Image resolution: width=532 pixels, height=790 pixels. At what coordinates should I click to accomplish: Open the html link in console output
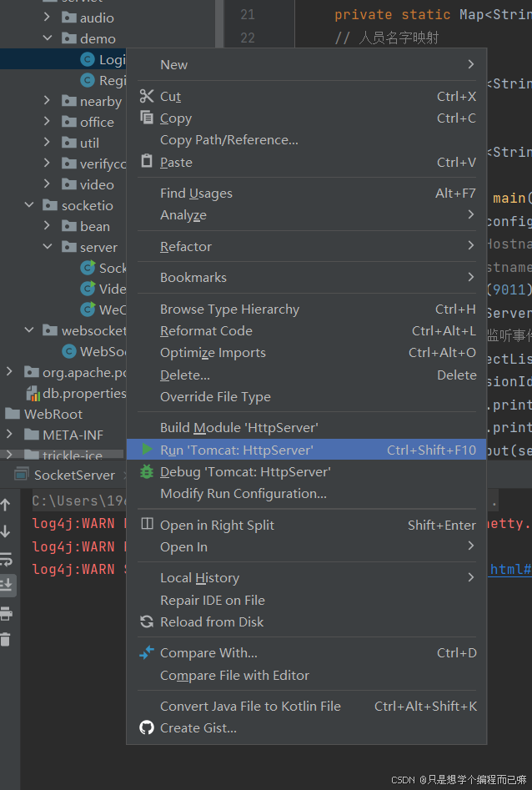(510, 569)
